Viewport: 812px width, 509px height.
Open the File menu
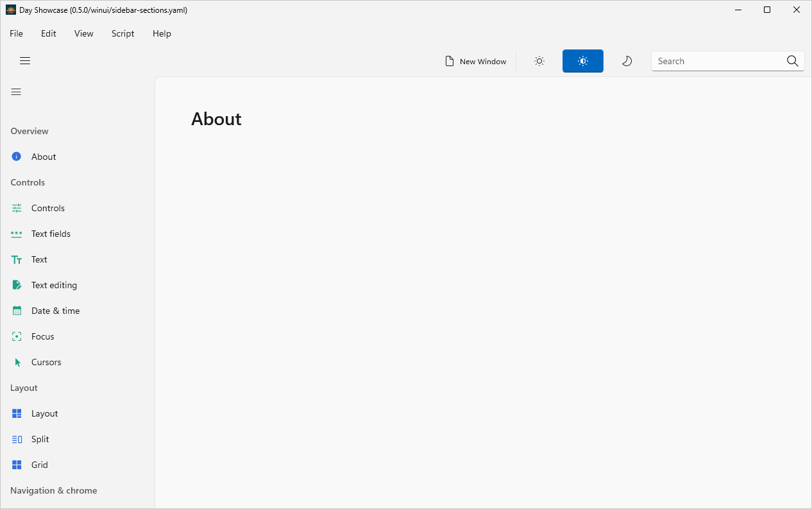(x=16, y=33)
